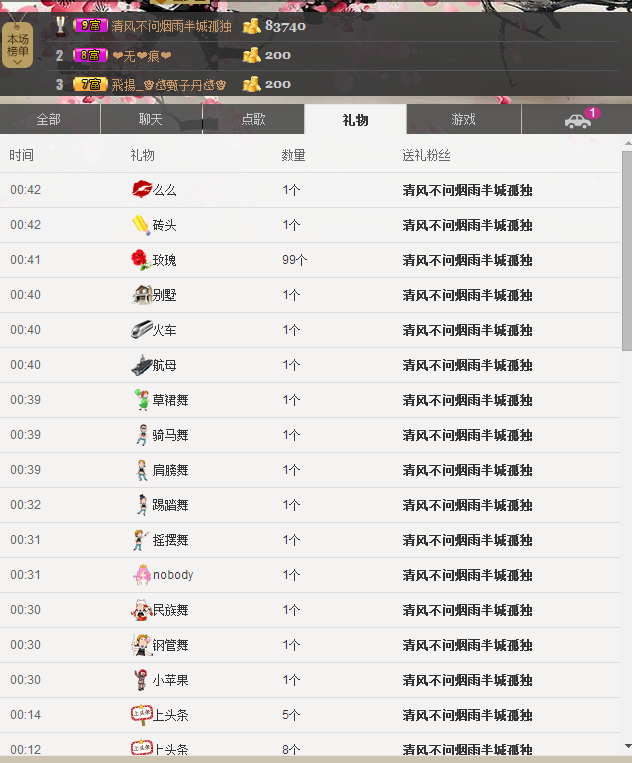This screenshot has width=632, height=763.
Task: Click the 小苹果 dance gift icon
Action: tap(141, 680)
